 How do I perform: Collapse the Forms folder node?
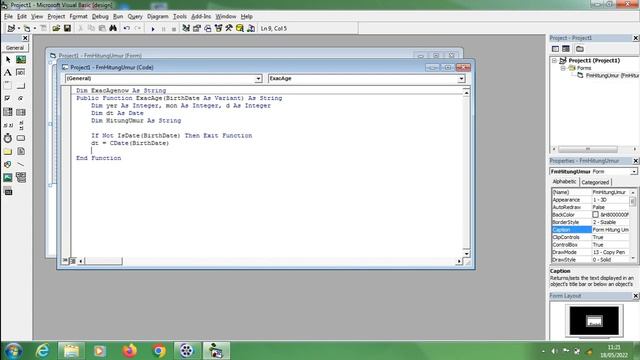click(x=563, y=68)
